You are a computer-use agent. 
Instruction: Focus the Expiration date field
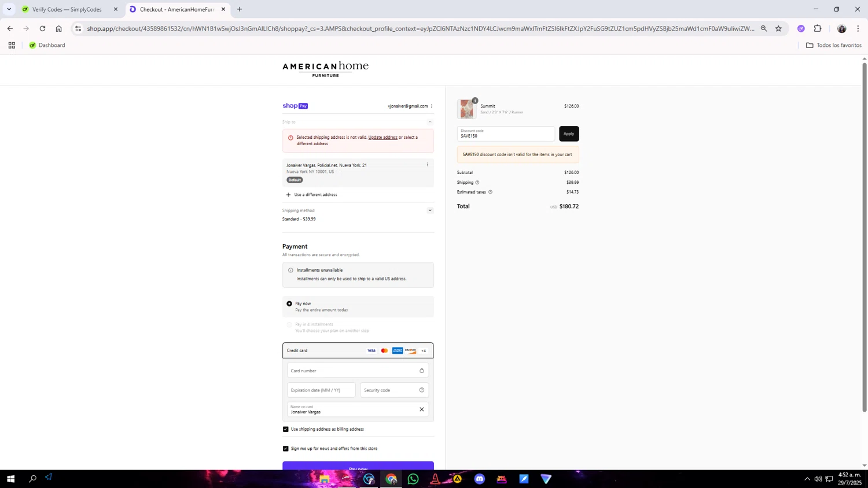click(321, 390)
